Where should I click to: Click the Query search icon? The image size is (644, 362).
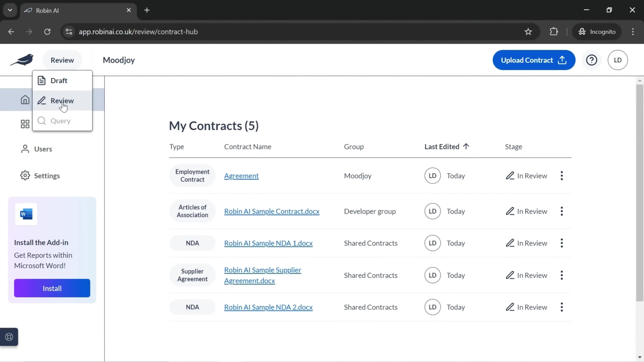pos(42,121)
